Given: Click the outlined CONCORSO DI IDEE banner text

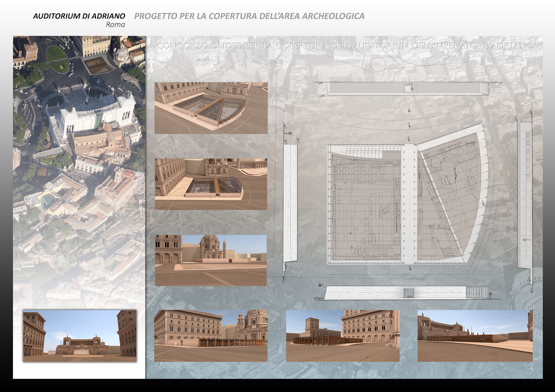Looking at the screenshot, I should pos(344,46).
